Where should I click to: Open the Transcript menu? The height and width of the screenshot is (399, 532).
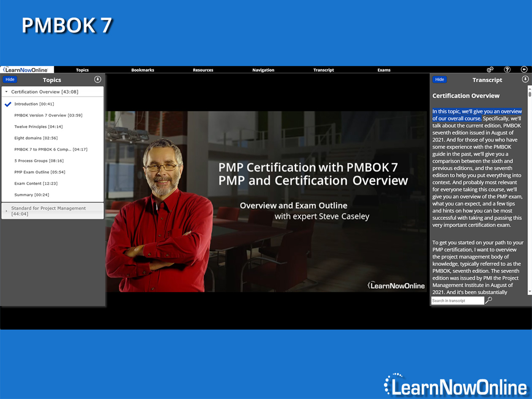(x=324, y=70)
